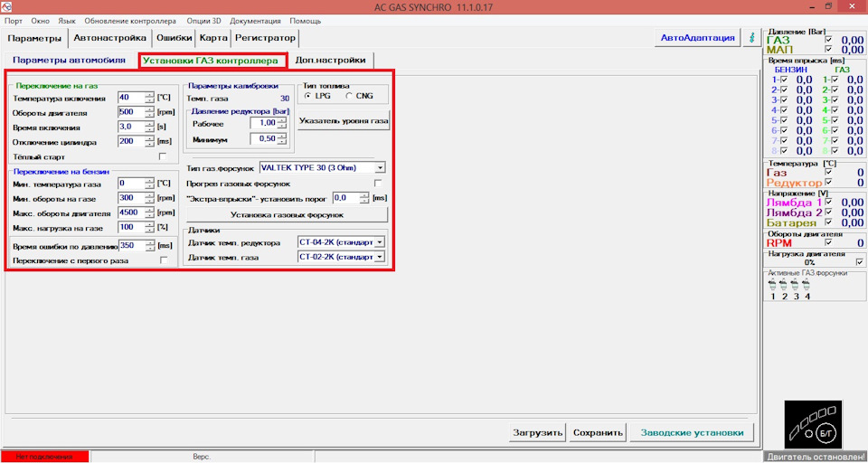868x463 pixels.
Task: Click the Время ошибки по давлению field
Action: pos(132,245)
